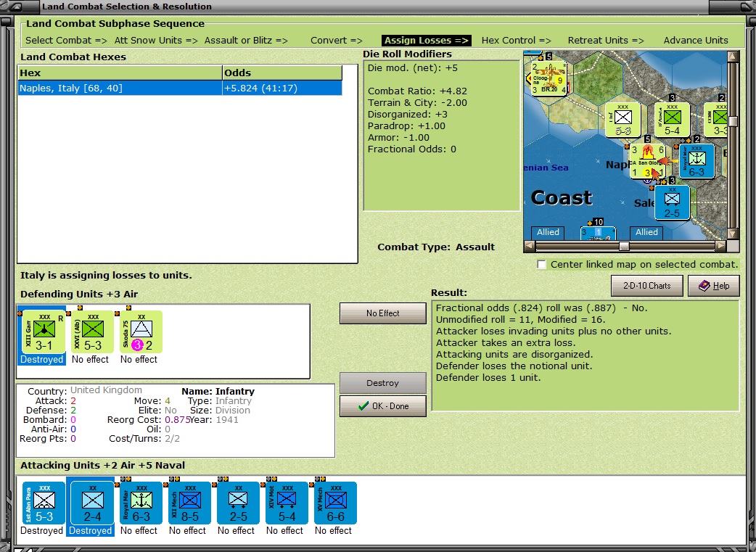Click map scroll right arrow

pos(720,247)
